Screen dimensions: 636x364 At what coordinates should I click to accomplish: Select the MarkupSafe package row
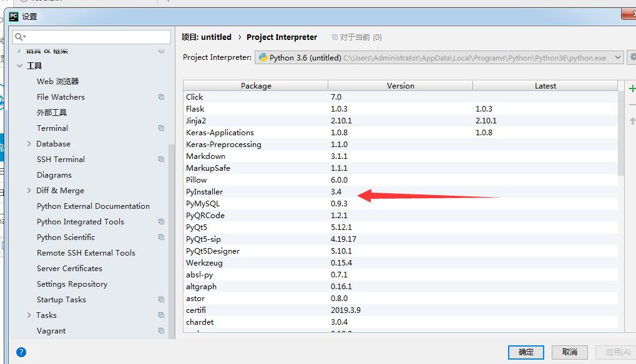pos(400,168)
